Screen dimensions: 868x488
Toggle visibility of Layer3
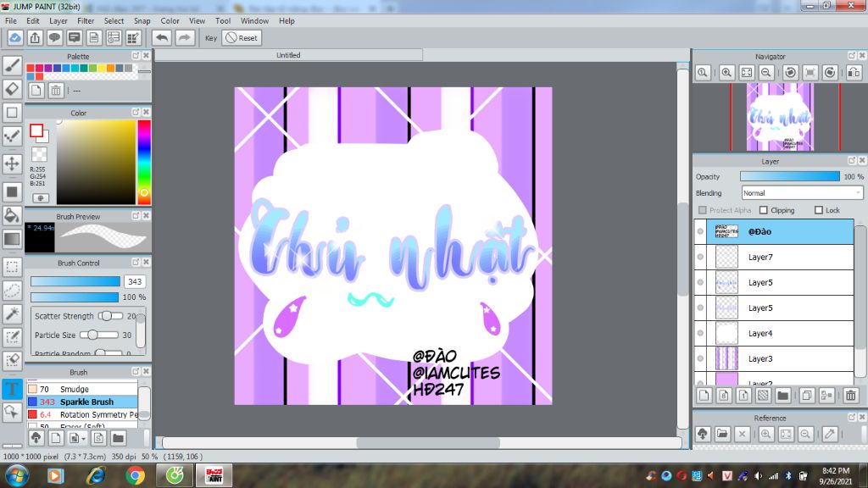click(x=700, y=358)
